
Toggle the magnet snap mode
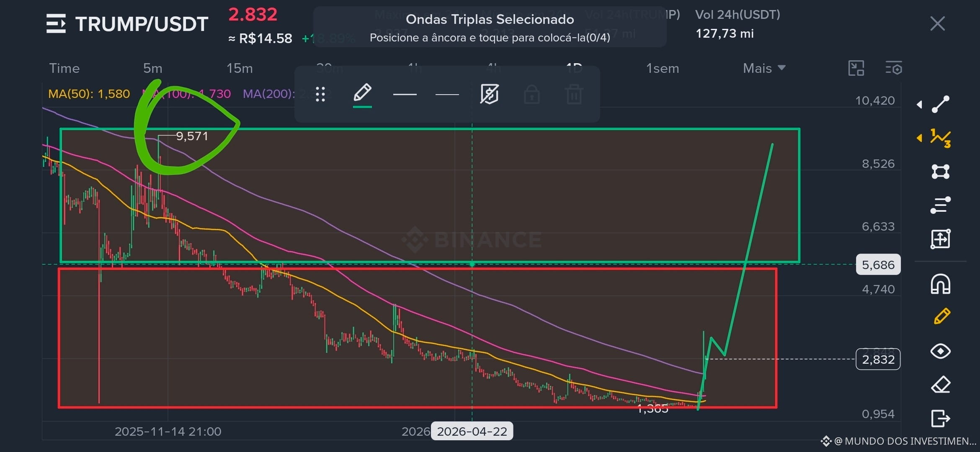941,284
